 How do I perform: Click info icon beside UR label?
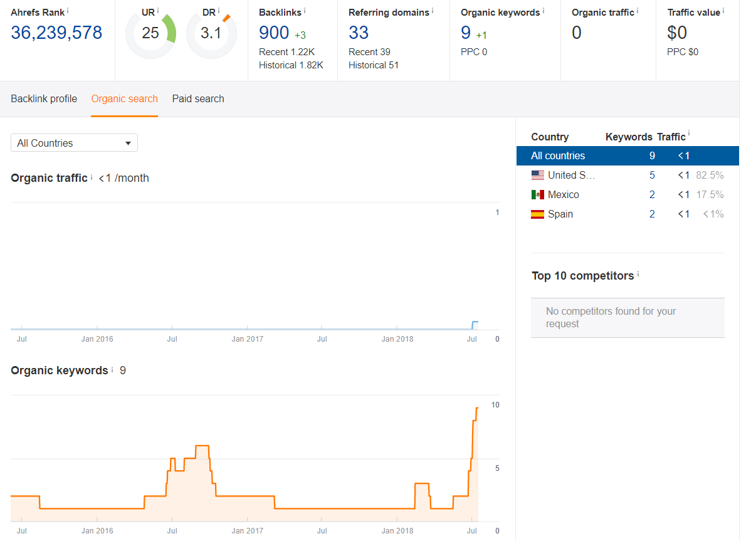pos(158,11)
